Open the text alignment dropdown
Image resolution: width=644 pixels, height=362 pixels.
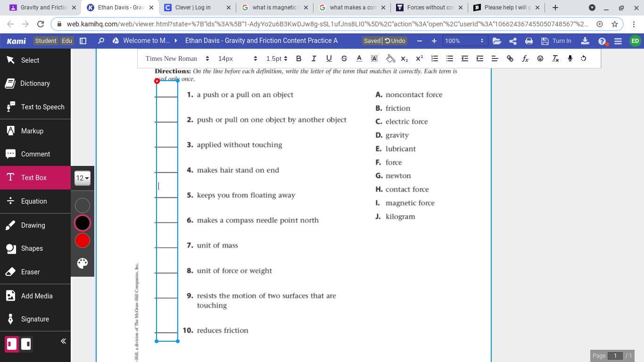click(x=495, y=58)
